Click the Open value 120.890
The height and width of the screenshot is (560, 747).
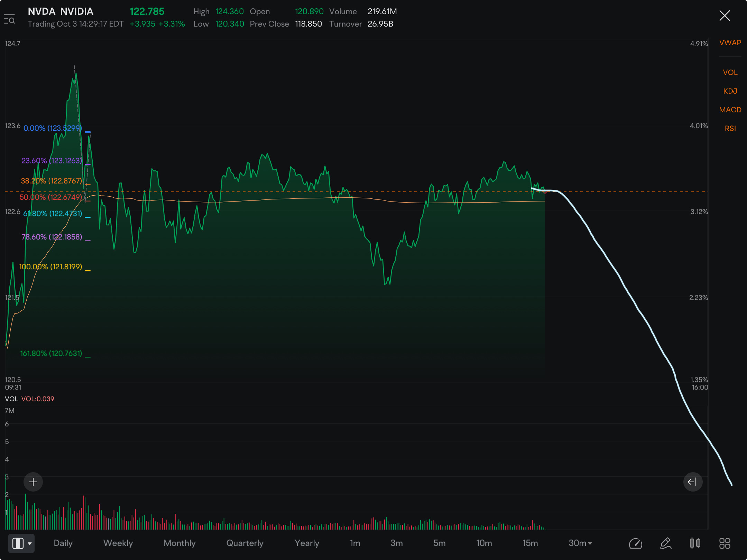(x=309, y=11)
